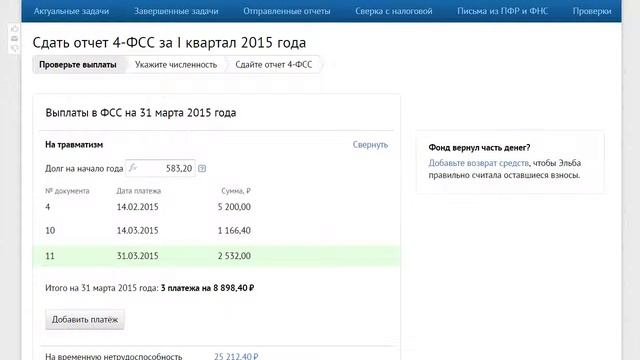Screen dimensions: 640x360
Task: Click the Добавить платёж button
Action: point(85,320)
